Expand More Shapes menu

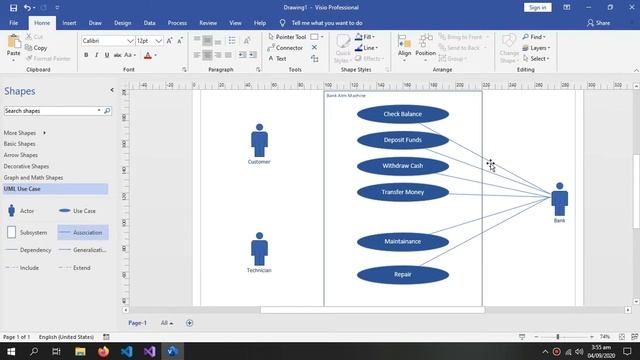pyautogui.click(x=25, y=133)
